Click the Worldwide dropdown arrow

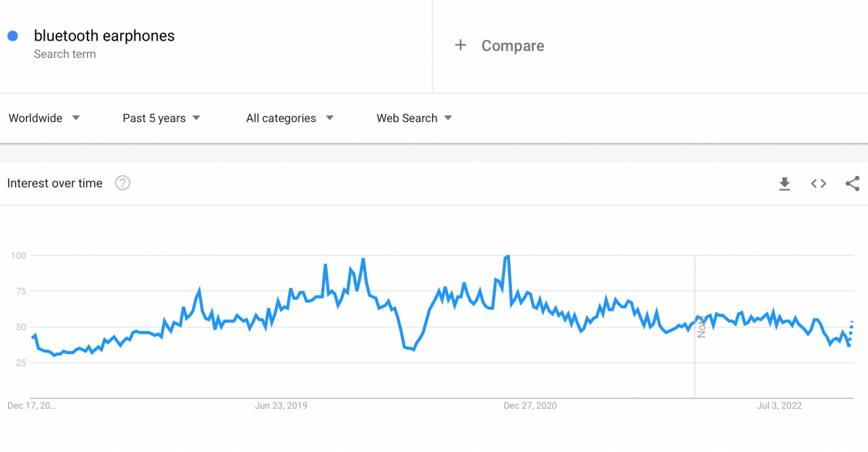76,118
